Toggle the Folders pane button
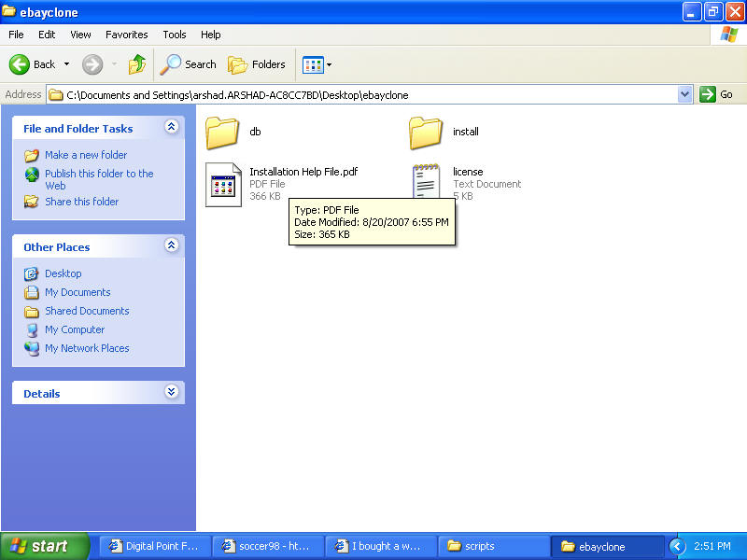 (x=258, y=64)
